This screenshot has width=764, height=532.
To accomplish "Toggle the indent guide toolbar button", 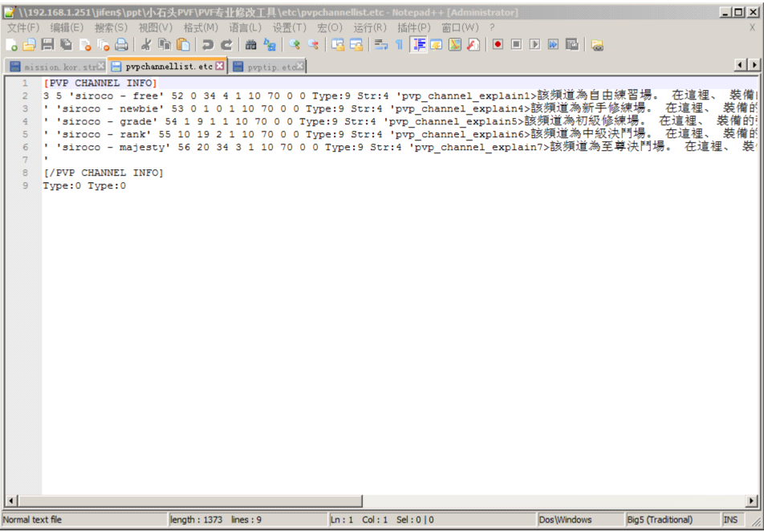I will 418,45.
